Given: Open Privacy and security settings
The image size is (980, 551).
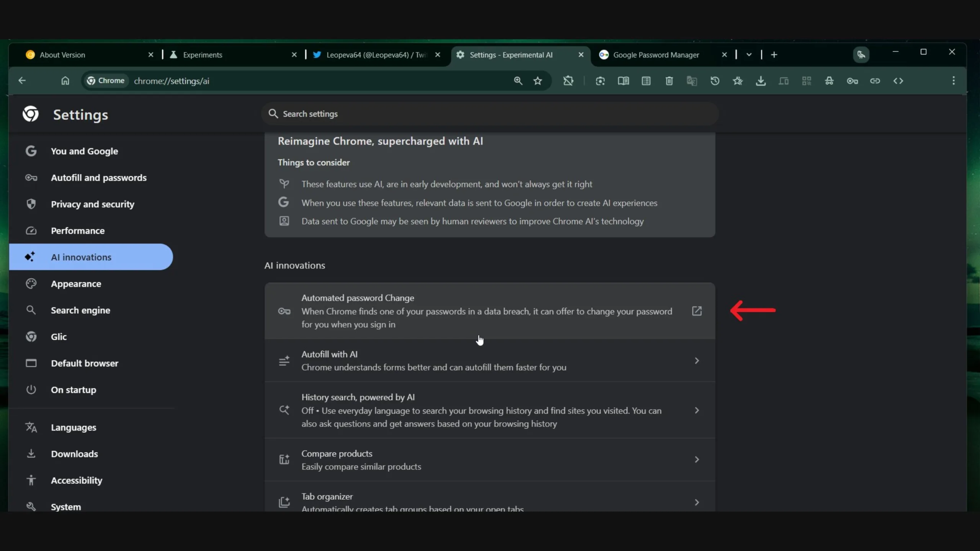Looking at the screenshot, I should click(91, 204).
